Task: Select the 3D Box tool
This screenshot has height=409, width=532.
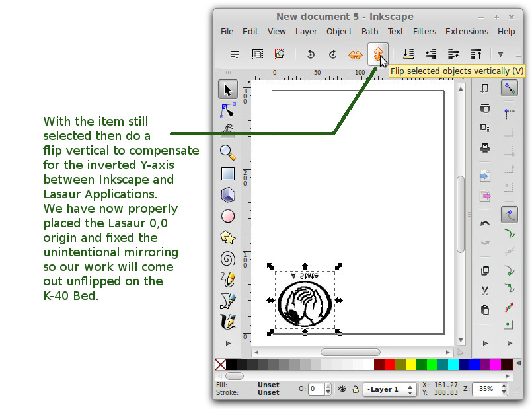Action: (227, 195)
